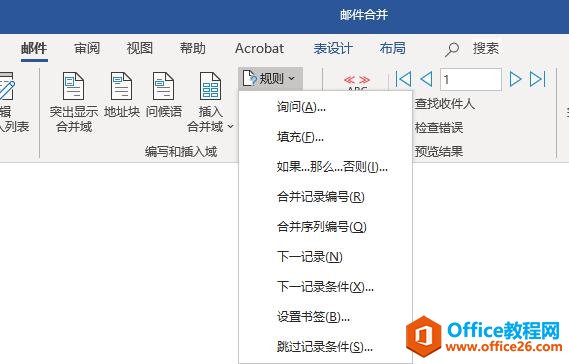
Task: Click the Insert Merge Field icon (插入合并域)
Action: 210,86
